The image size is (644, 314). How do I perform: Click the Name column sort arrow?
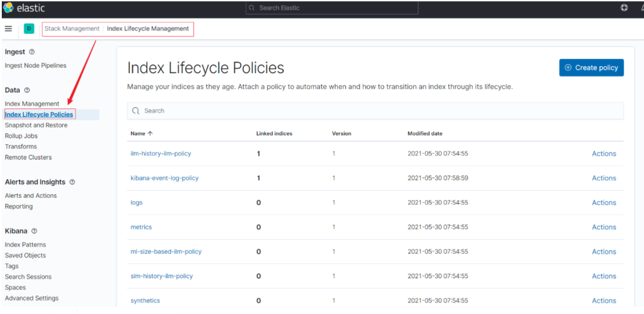coord(150,133)
